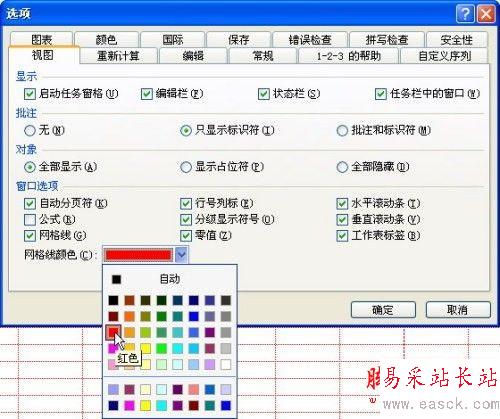This screenshot has height=419, width=500.
Task: Toggle the 启动任务窗格 checkbox
Action: tap(30, 94)
